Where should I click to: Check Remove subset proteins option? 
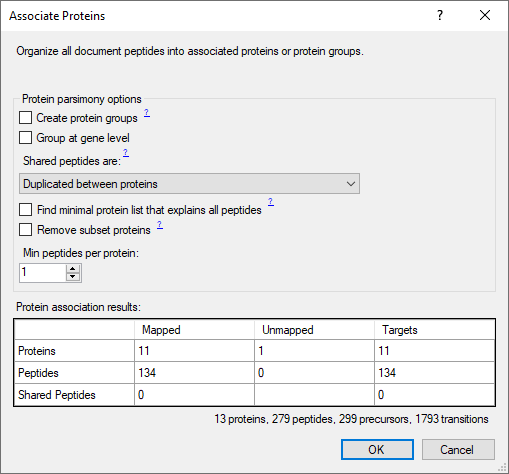[x=26, y=230]
